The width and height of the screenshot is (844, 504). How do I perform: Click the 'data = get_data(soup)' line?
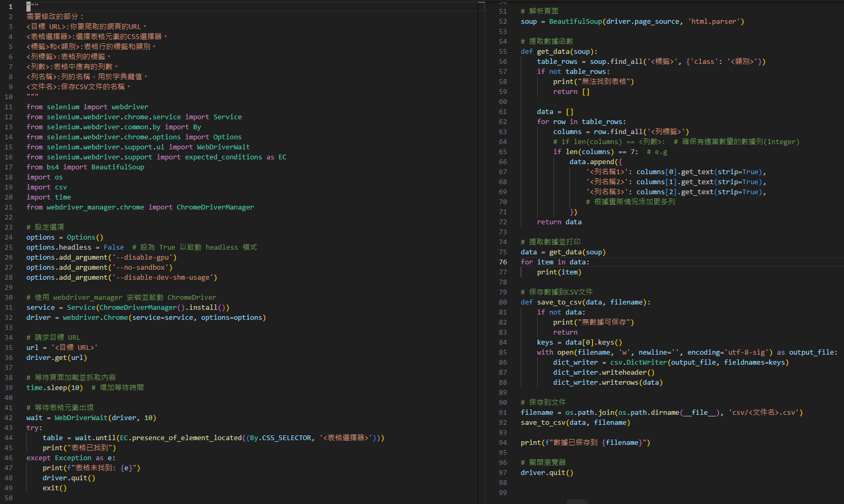[x=563, y=252]
